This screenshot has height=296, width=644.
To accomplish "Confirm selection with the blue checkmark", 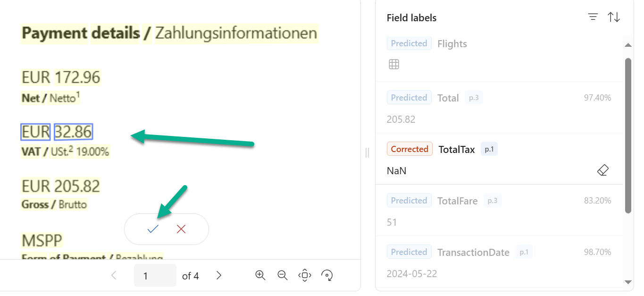I will (153, 229).
